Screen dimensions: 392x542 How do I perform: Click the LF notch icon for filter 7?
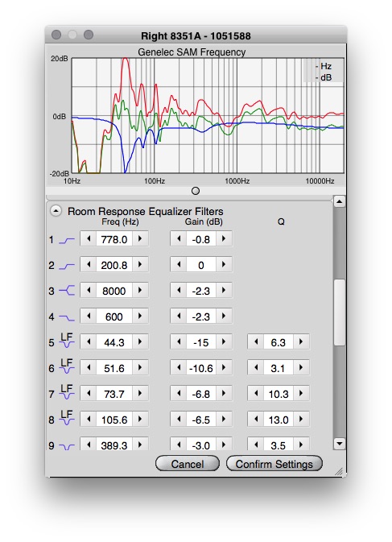[x=67, y=392]
